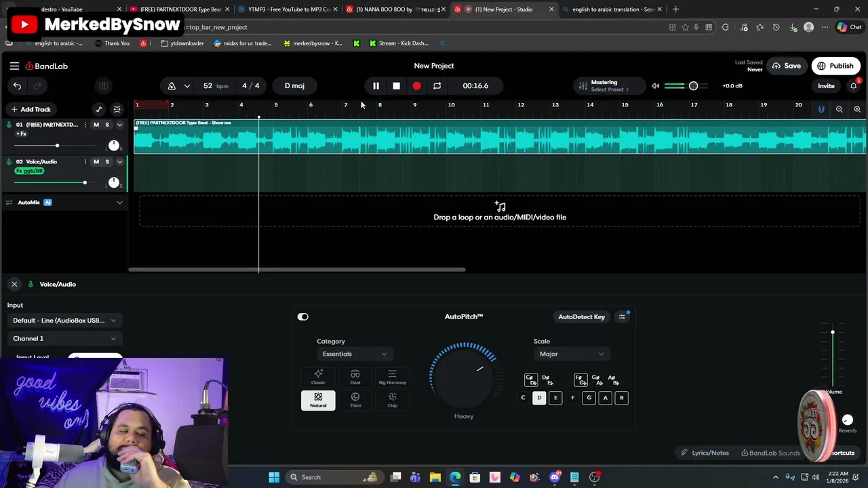Save the project
The height and width of the screenshot is (488, 868).
pos(786,66)
